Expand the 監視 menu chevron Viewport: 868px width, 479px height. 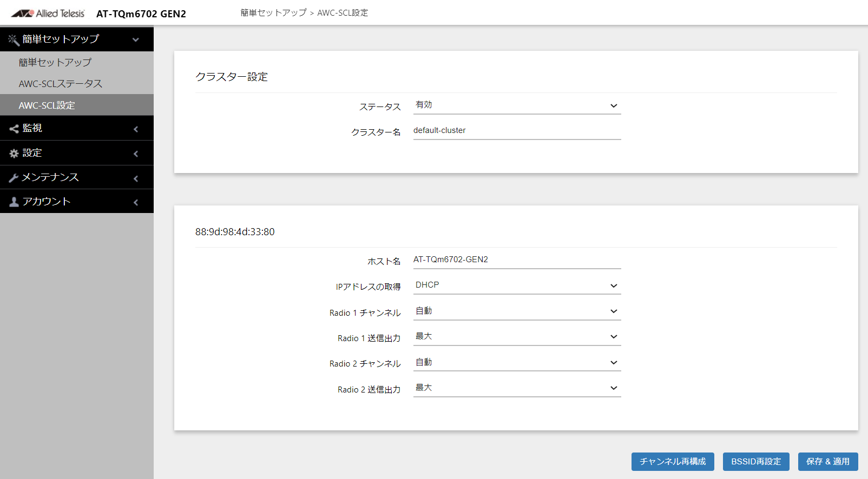136,129
